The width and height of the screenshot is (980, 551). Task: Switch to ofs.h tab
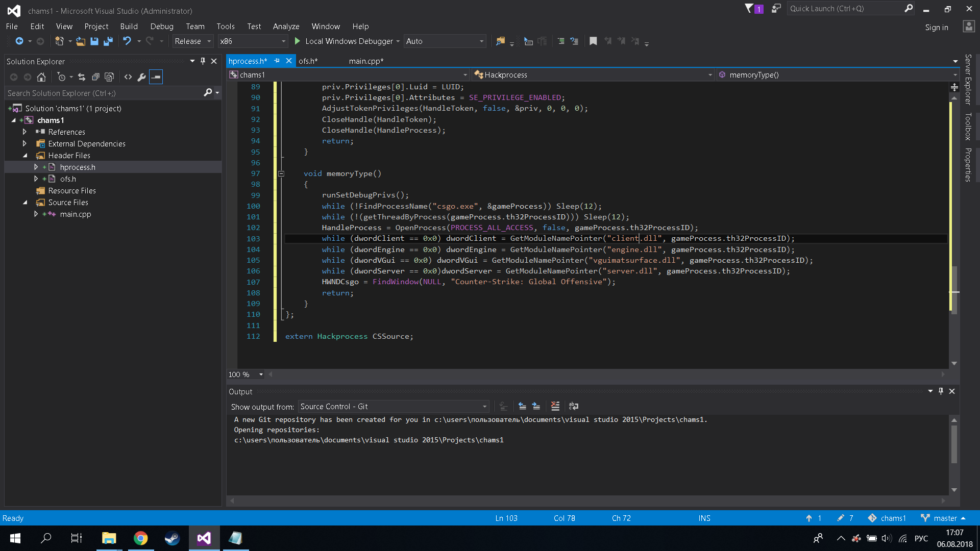[308, 61]
